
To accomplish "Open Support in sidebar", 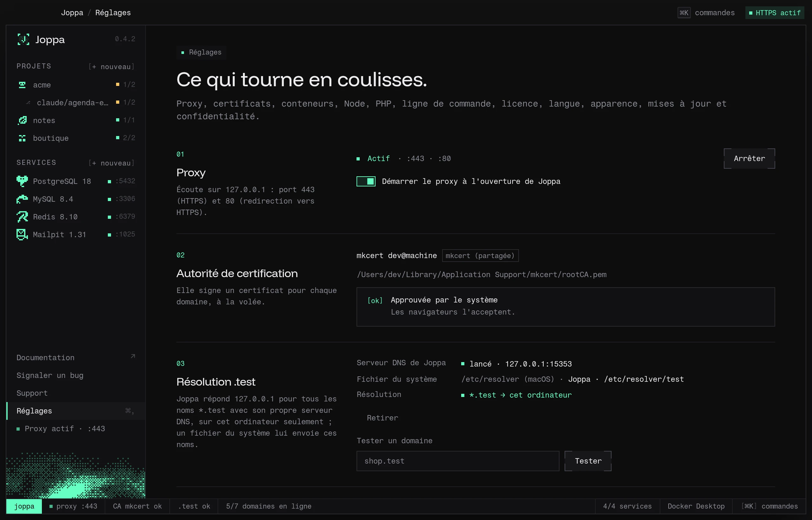I will [76, 393].
